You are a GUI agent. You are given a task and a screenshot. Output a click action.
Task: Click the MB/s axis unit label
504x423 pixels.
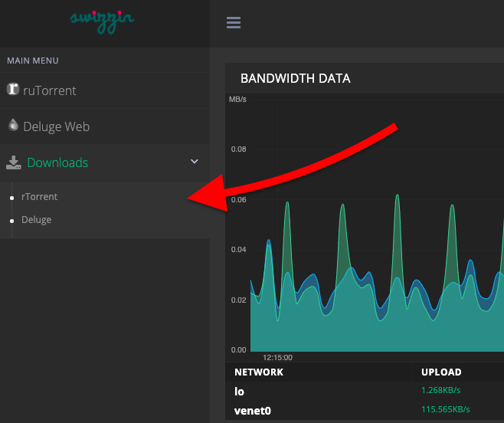(237, 100)
